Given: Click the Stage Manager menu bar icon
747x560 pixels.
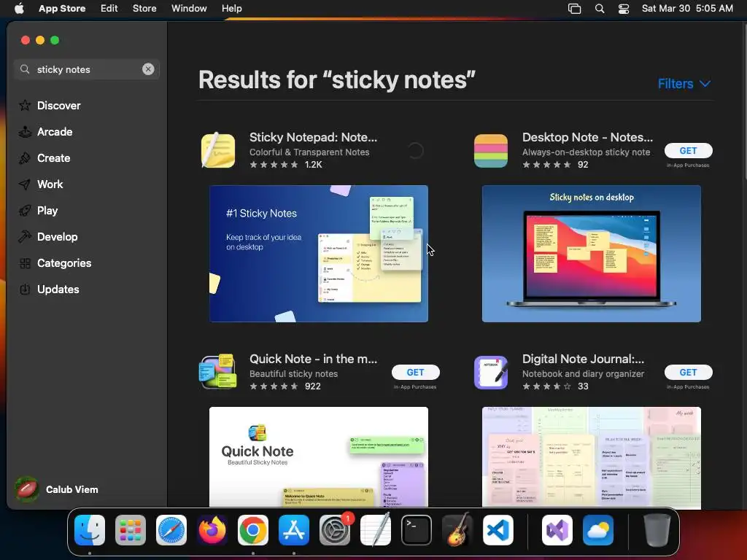Looking at the screenshot, I should pos(575,9).
